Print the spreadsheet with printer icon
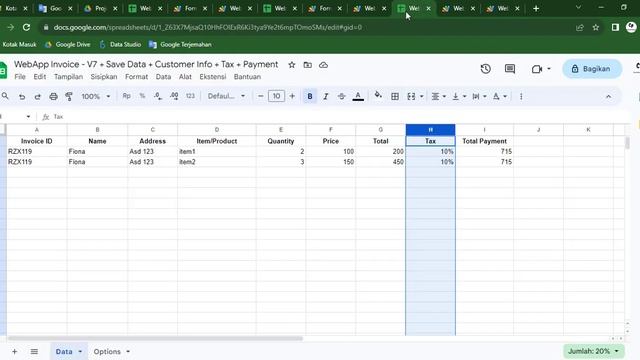The height and width of the screenshot is (360, 640). [x=53, y=97]
